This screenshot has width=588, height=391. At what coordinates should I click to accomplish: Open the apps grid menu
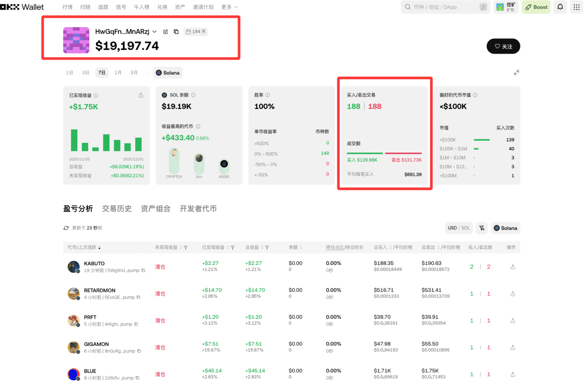[x=576, y=7]
